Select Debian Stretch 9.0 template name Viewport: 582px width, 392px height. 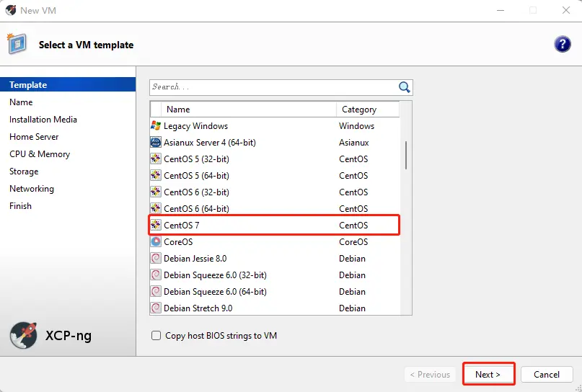(198, 308)
